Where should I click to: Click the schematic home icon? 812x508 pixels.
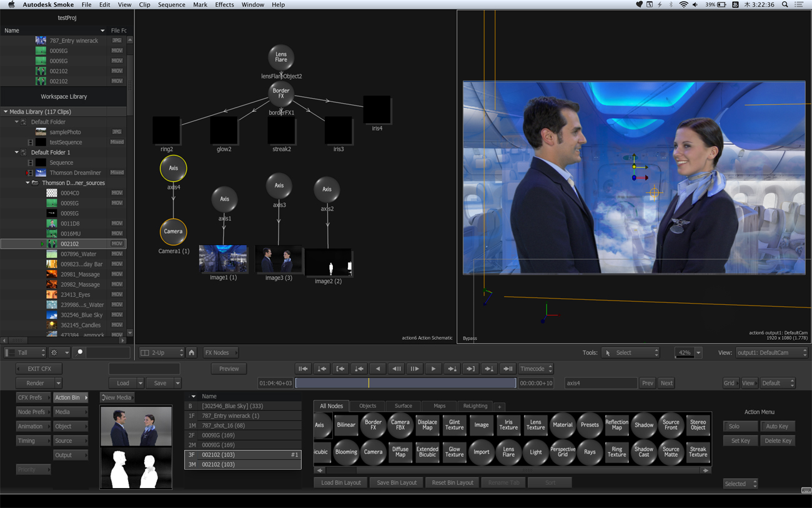click(192, 353)
